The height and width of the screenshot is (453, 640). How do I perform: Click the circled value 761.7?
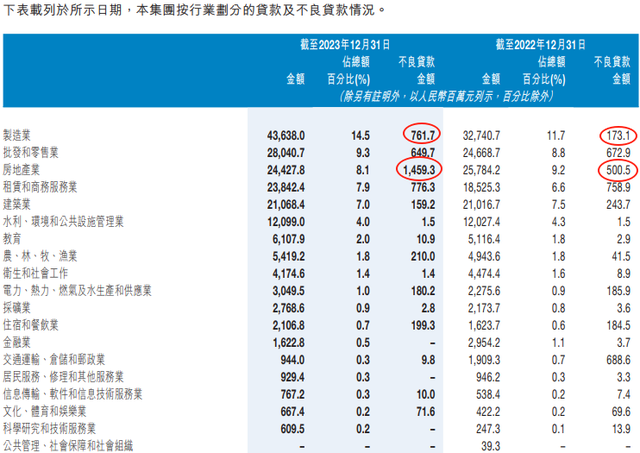tap(422, 135)
